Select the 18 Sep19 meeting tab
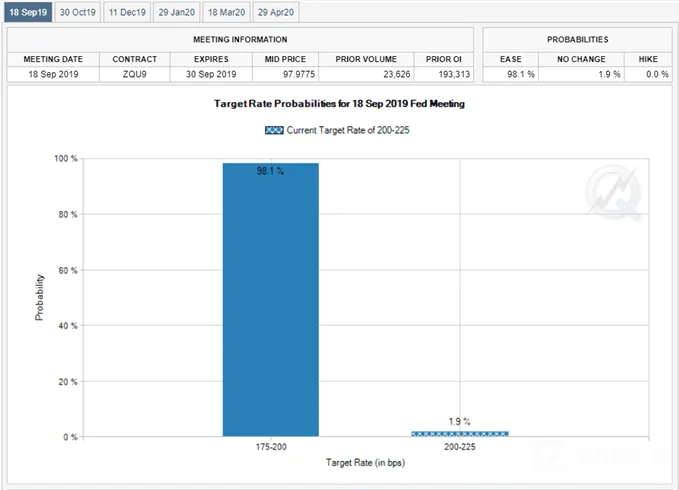Image resolution: width=679 pixels, height=490 pixels. tap(28, 12)
